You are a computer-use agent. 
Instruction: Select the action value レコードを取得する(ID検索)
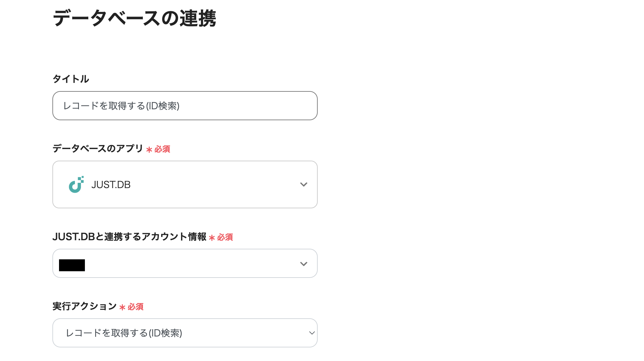pyautogui.click(x=124, y=333)
